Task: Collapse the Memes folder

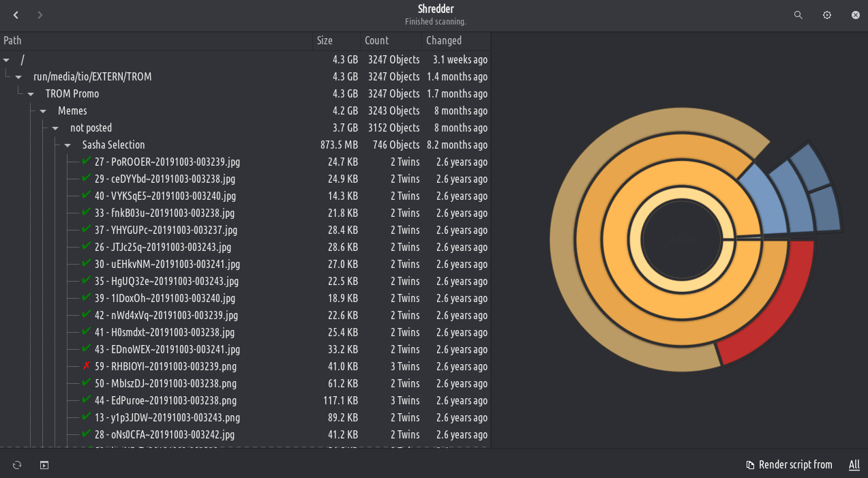Action: pos(43,111)
